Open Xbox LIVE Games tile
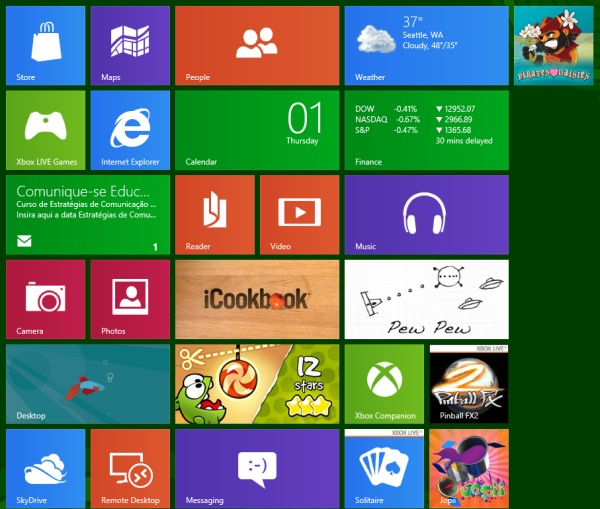600x509 pixels. pos(46,130)
